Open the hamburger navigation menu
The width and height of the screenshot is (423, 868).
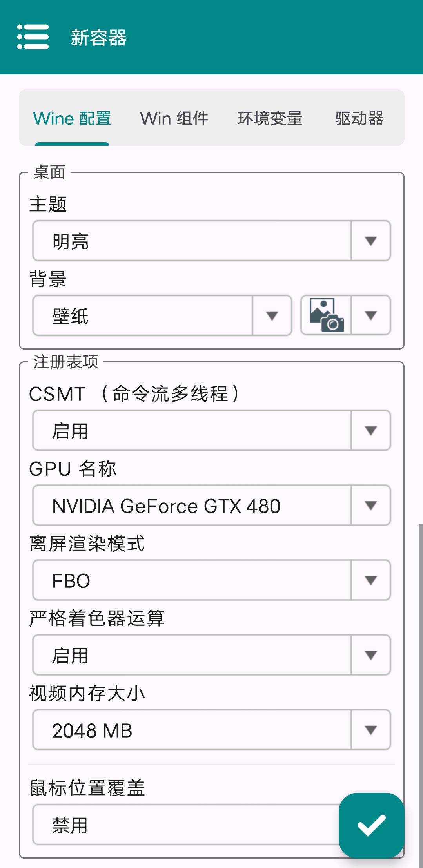33,37
